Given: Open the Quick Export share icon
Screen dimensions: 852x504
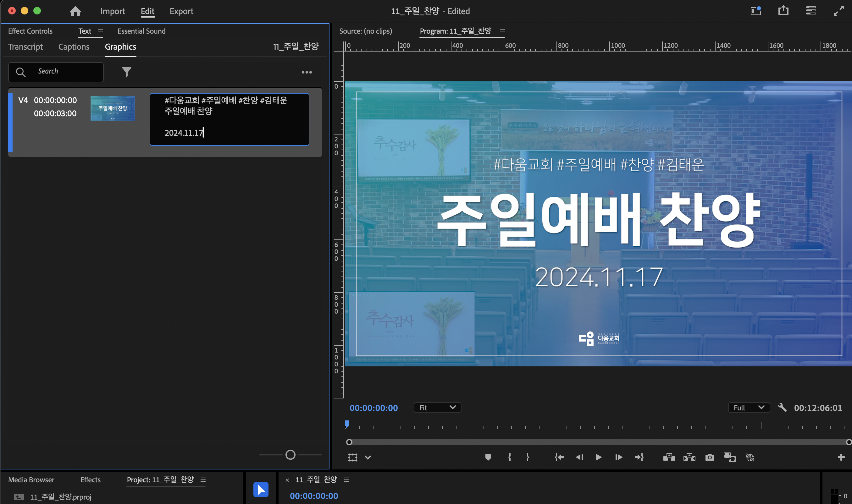Looking at the screenshot, I should tap(783, 11).
